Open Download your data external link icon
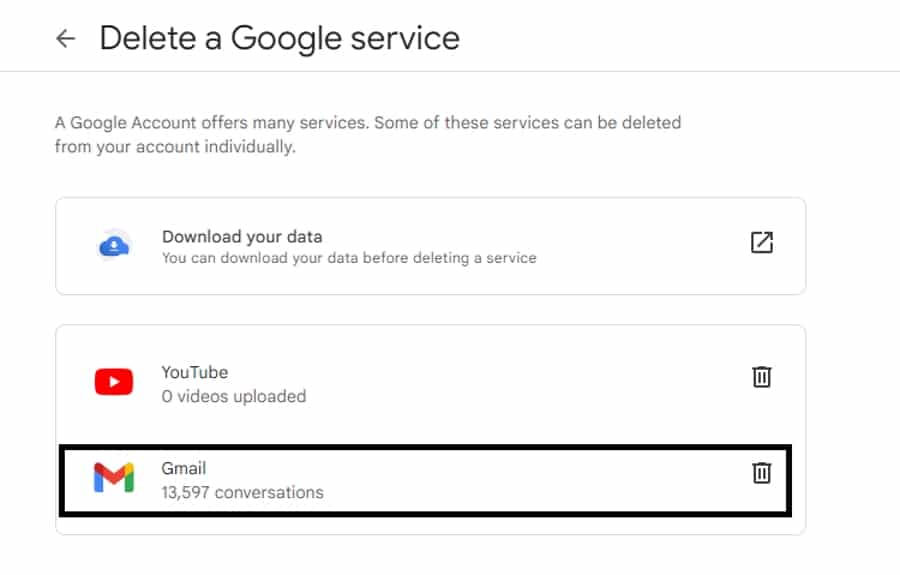This screenshot has width=900, height=575. [x=762, y=243]
